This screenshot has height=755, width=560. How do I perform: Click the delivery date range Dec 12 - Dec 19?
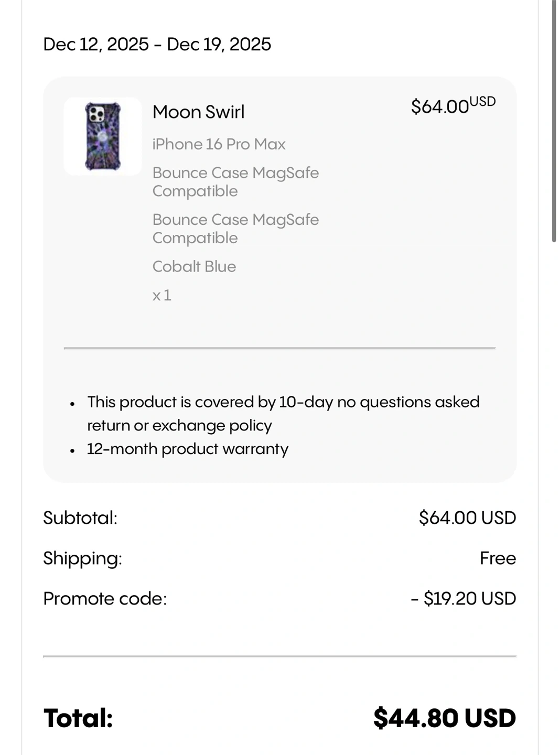(x=157, y=45)
